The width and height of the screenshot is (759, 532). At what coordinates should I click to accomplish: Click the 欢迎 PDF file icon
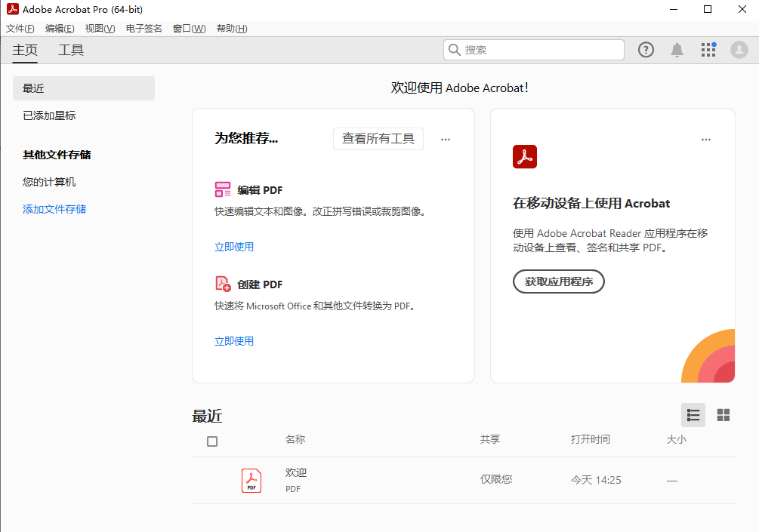(x=251, y=481)
